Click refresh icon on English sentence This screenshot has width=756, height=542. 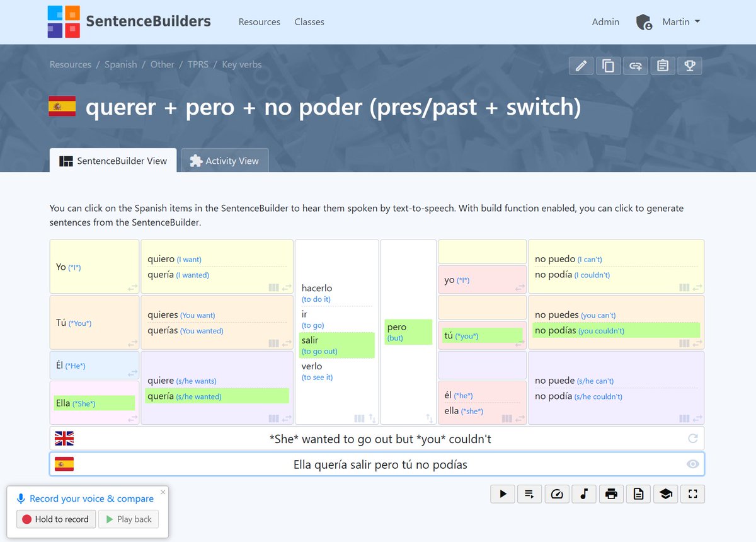tap(693, 439)
